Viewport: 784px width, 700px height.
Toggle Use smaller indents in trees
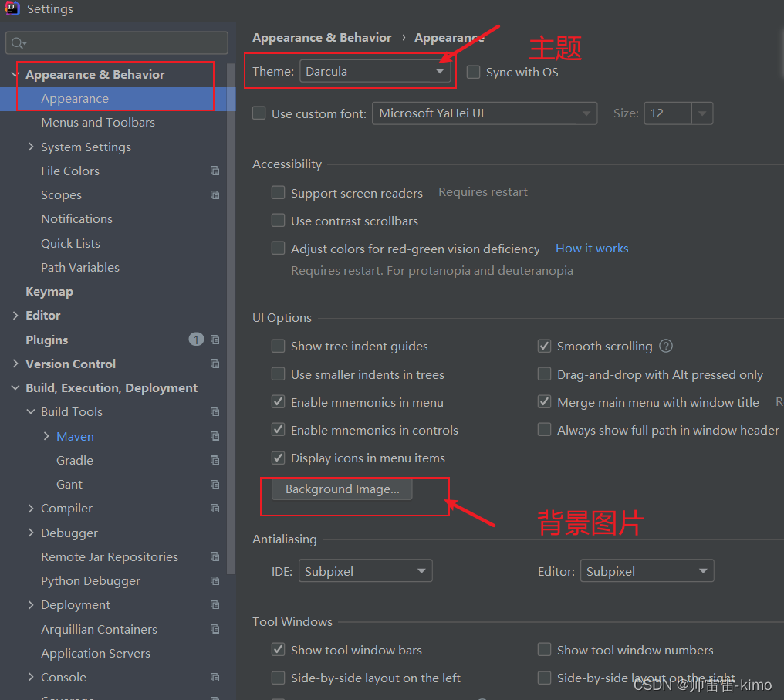coord(278,374)
